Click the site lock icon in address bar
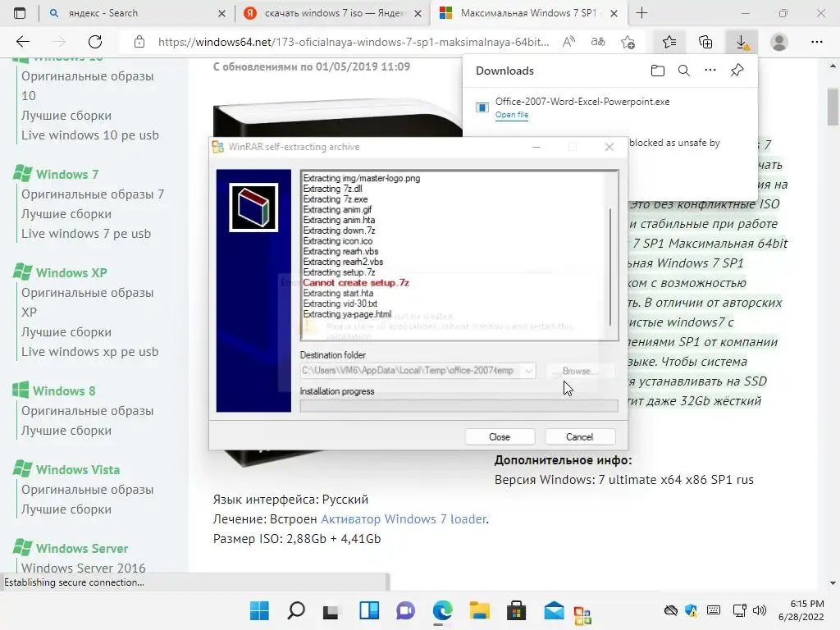840x630 pixels. tap(139, 42)
